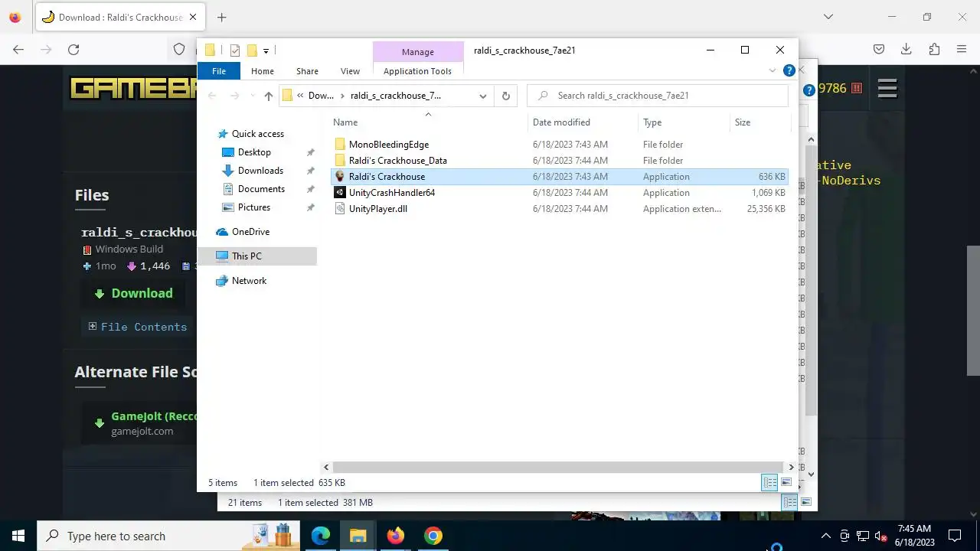
Task: Click Properties icon in quick access toolbar
Action: coord(235,51)
